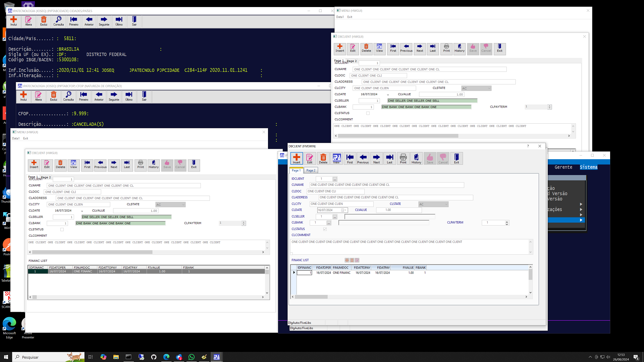Increase CLPAYTERM spinner in FIVEWIN DBCLIENT

507,221
